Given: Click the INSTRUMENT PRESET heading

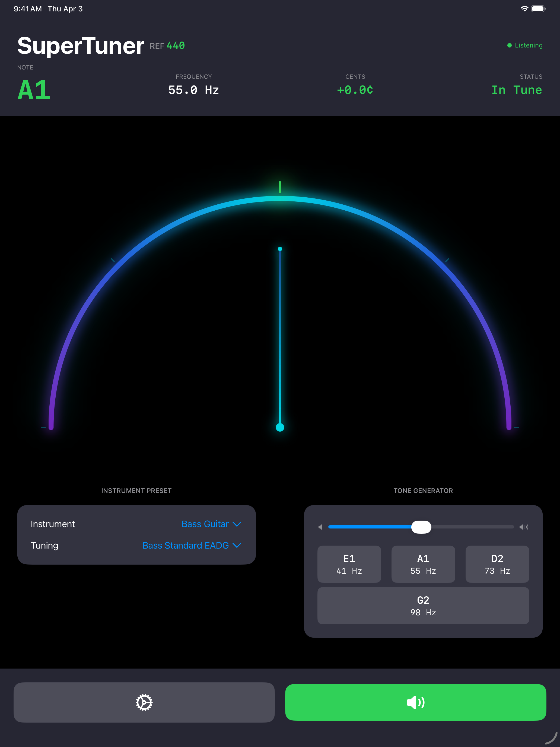Looking at the screenshot, I should coord(136,491).
